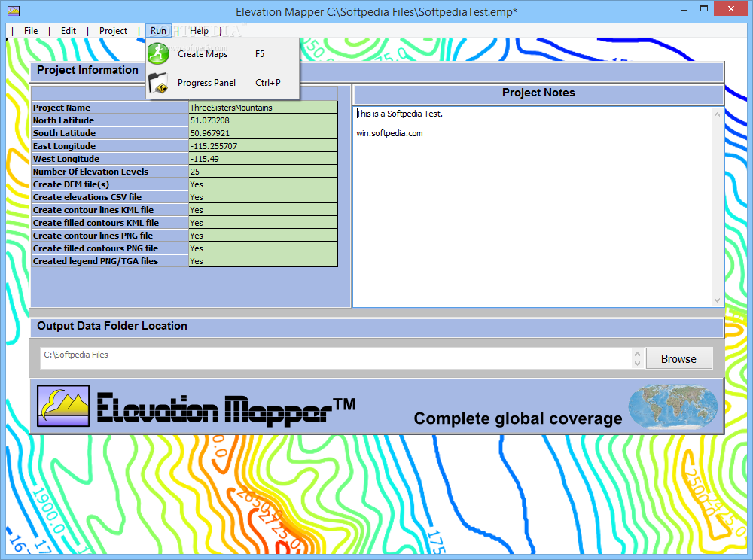The width and height of the screenshot is (753, 560).
Task: Click into the Project Notes text area
Action: [x=533, y=206]
